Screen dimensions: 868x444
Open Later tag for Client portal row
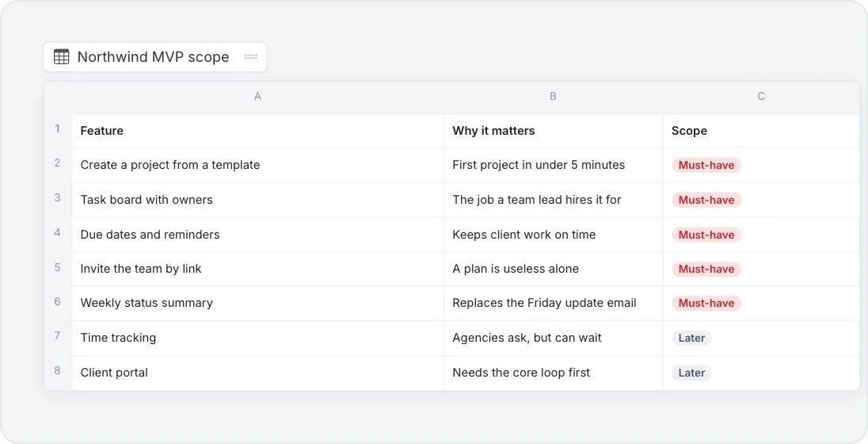691,373
